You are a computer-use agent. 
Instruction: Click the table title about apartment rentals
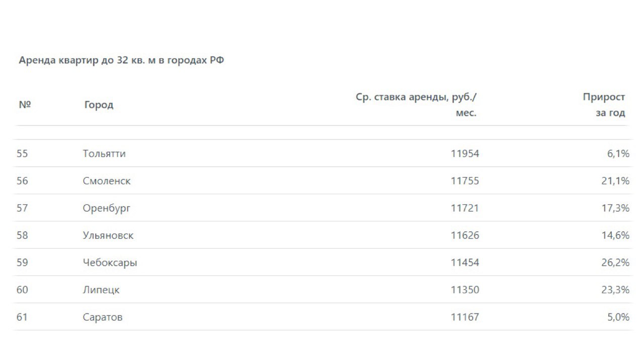click(121, 60)
